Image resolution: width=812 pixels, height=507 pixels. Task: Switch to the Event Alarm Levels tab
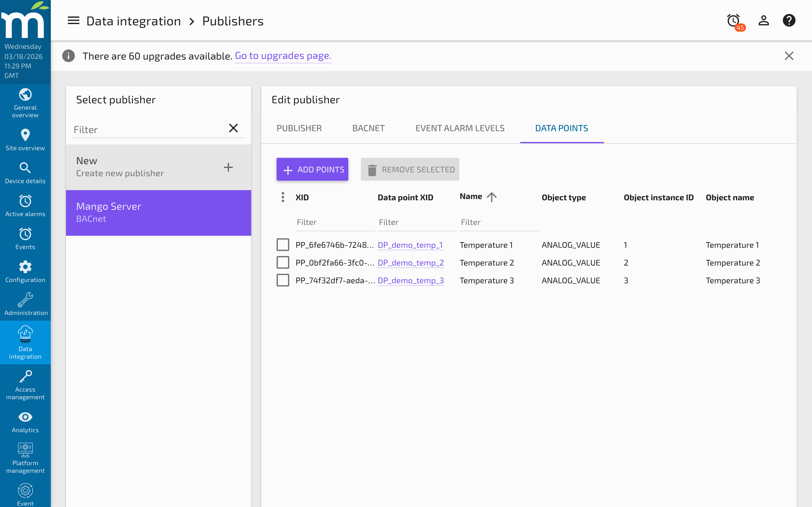pyautogui.click(x=460, y=128)
